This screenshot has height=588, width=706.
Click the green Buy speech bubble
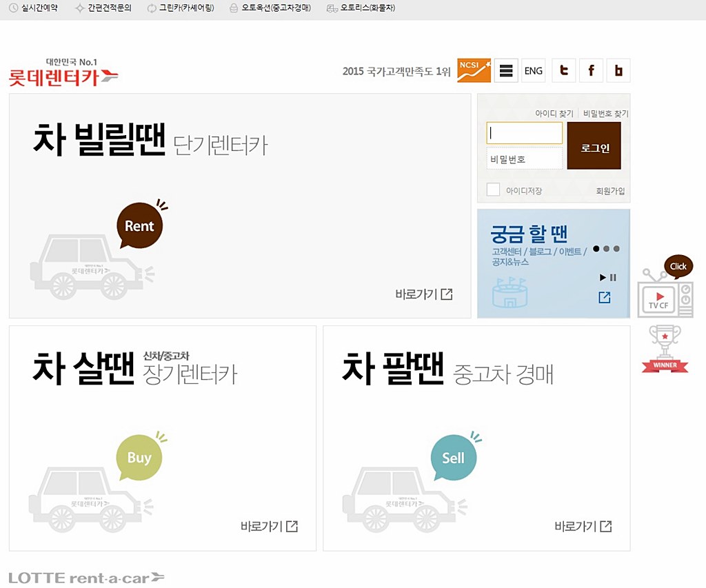(x=139, y=458)
